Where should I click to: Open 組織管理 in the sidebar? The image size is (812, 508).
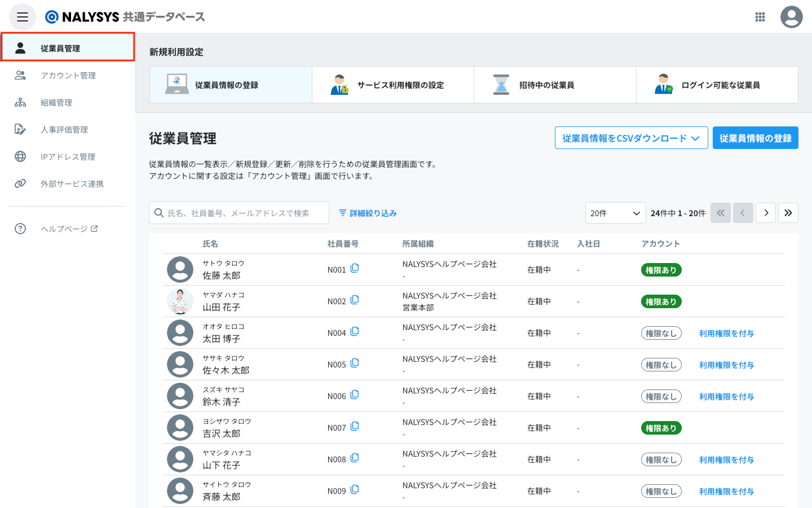tap(56, 103)
